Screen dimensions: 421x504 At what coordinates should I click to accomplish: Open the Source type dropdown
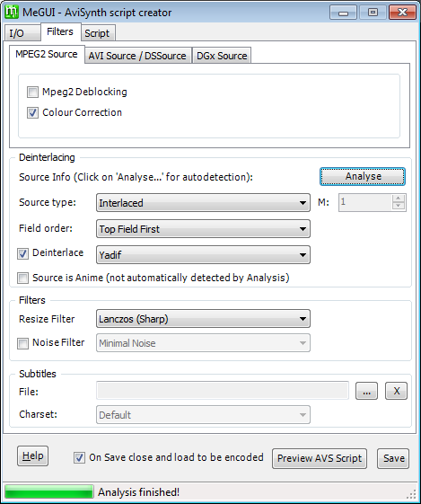pyautogui.click(x=203, y=203)
